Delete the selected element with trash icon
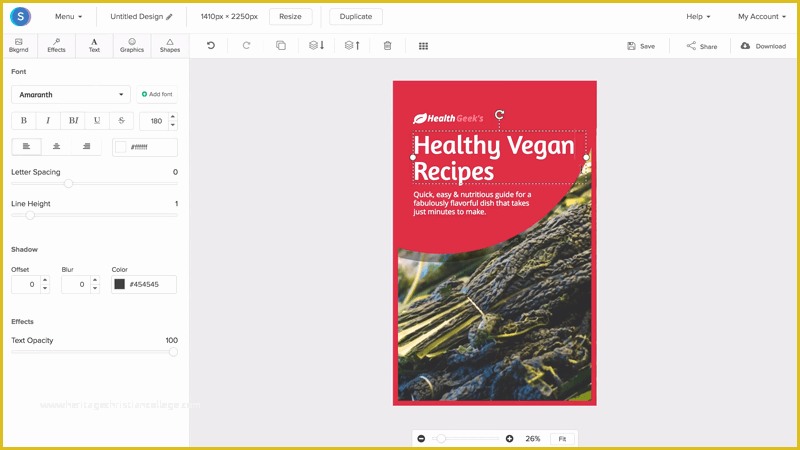The image size is (800, 450). (387, 45)
